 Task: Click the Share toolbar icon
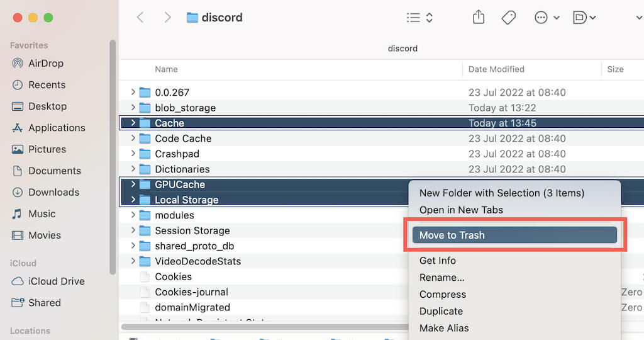479,18
